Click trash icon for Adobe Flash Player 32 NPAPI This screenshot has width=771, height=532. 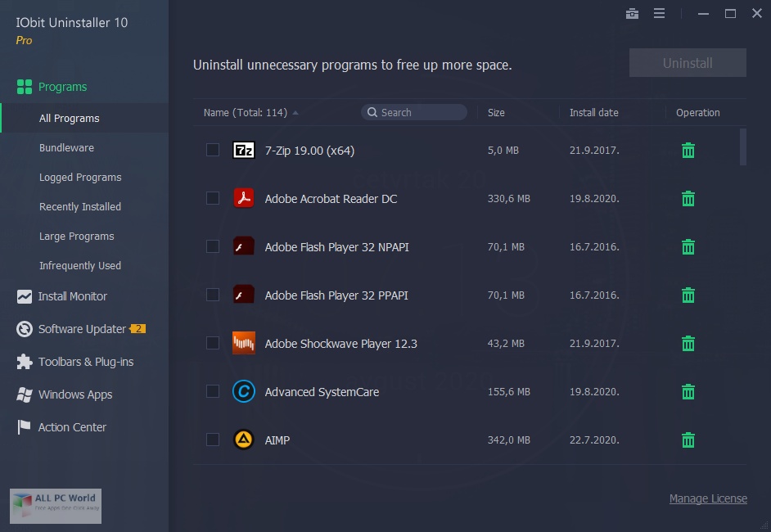point(688,246)
